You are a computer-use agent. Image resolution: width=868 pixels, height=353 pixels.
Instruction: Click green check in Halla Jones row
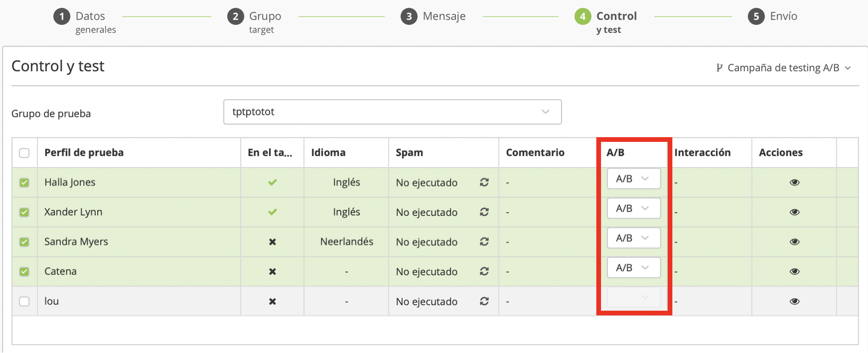(x=273, y=182)
